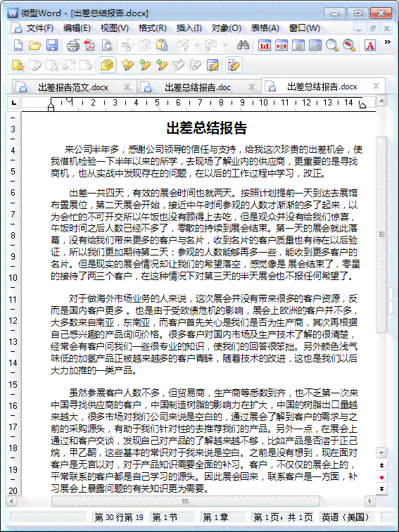Close the active 出差总结报告.docx tab
Viewport: 399px width, 532px height.
[x=376, y=86]
